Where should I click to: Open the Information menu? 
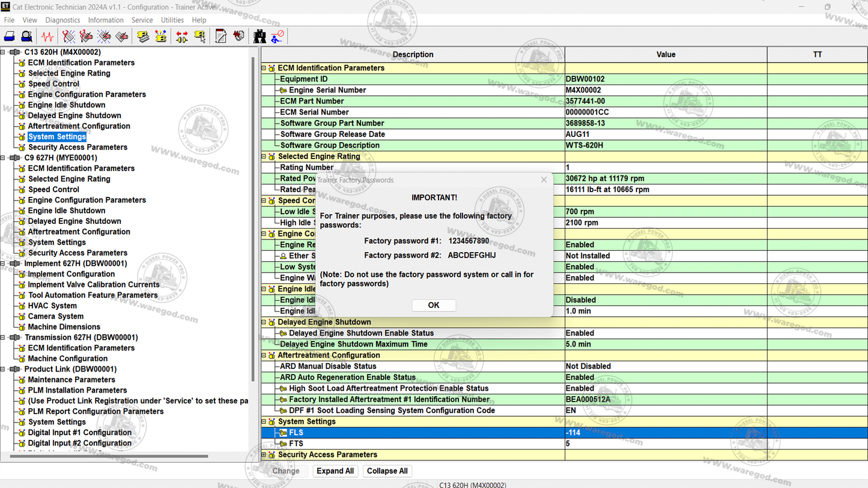(x=106, y=20)
